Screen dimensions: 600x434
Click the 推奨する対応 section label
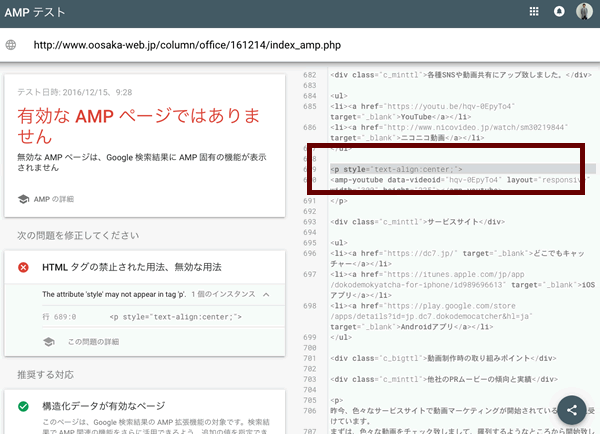[x=46, y=375]
